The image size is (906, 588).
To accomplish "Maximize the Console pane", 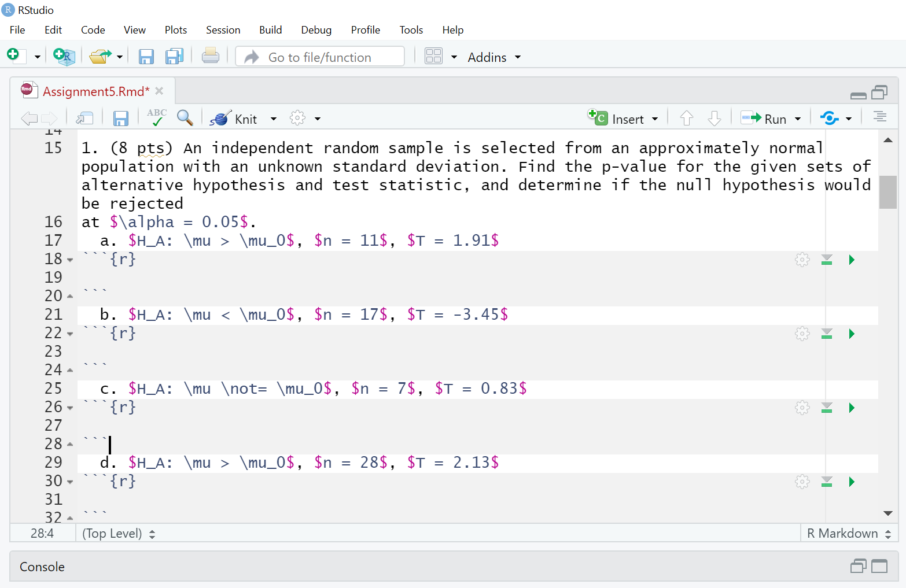I will 879,566.
